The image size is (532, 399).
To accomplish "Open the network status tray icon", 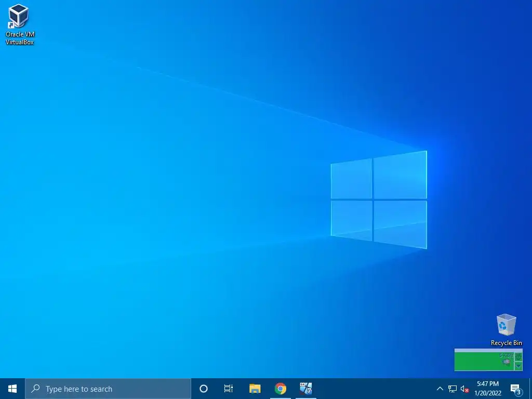I will coord(453,389).
